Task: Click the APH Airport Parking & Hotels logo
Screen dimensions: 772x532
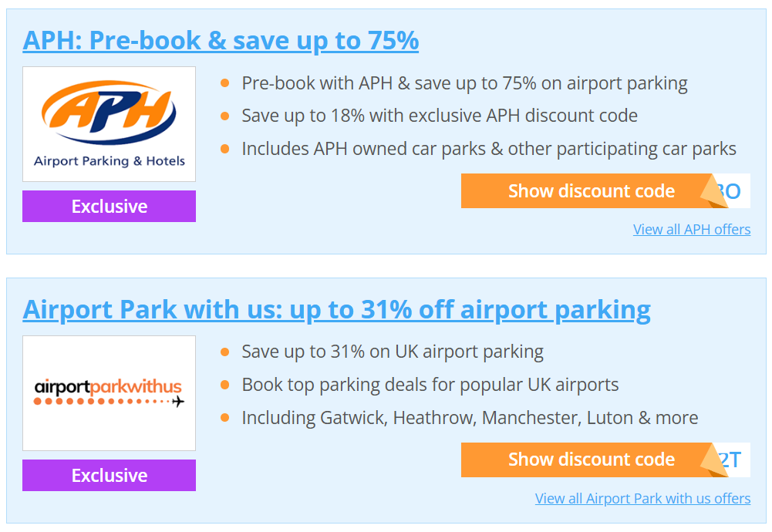Action: tap(109, 123)
